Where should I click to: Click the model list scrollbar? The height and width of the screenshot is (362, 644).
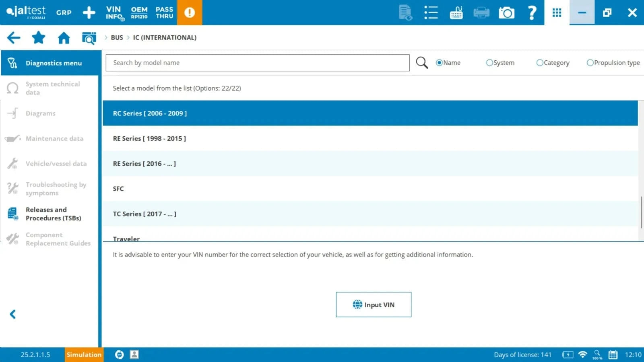pos(641,212)
